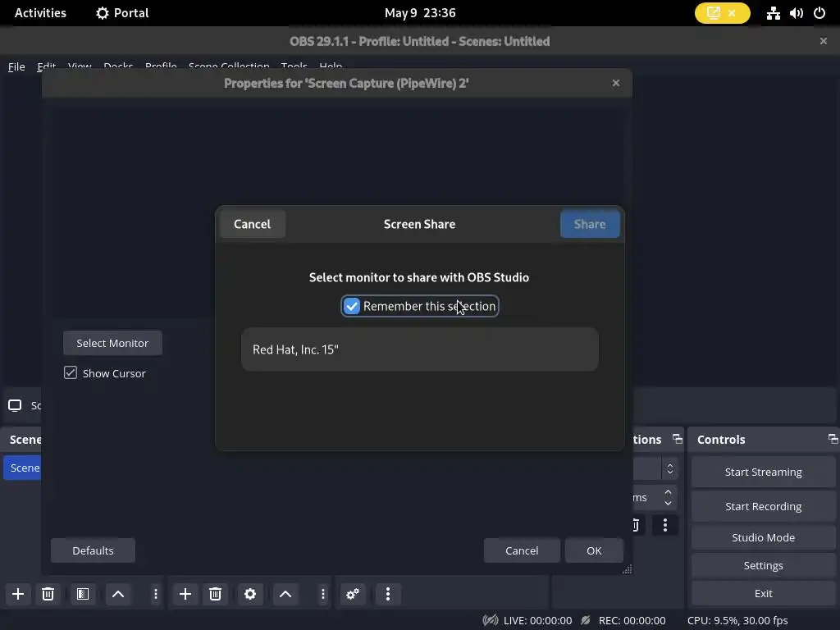840x630 pixels.
Task: Open transition type dropdown arrows
Action: point(669,468)
